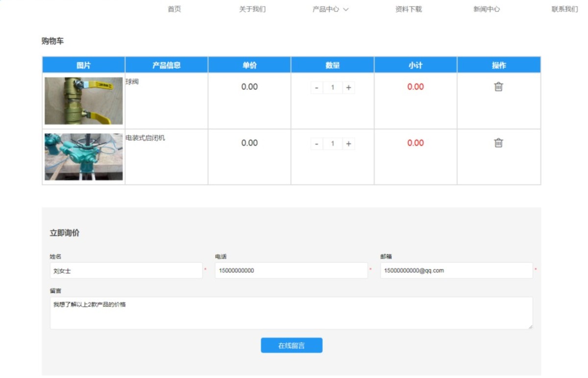The width and height of the screenshot is (588, 378).
Task: Open the 球阀 product thumbnail
Action: click(84, 101)
